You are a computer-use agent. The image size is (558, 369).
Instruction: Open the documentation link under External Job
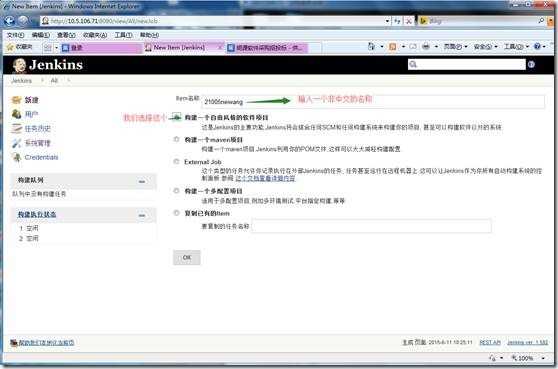265,178
